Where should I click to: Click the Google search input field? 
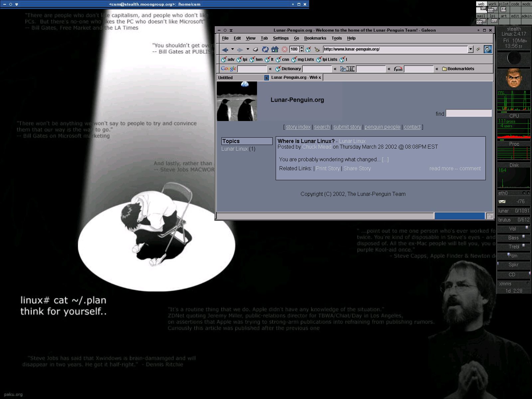[x=252, y=69]
